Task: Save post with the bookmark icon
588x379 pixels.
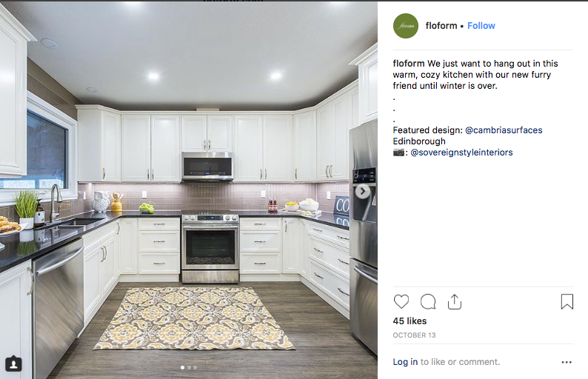Action: [567, 301]
